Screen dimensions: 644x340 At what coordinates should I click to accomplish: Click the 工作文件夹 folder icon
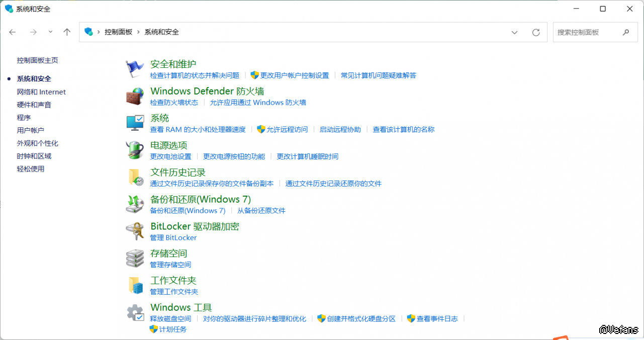(135, 285)
